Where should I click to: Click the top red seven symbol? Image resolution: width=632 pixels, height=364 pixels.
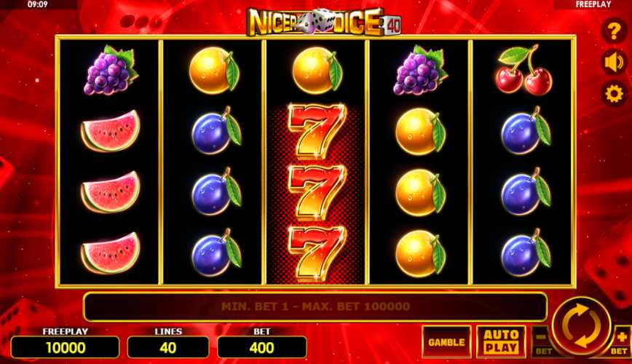coord(317,130)
